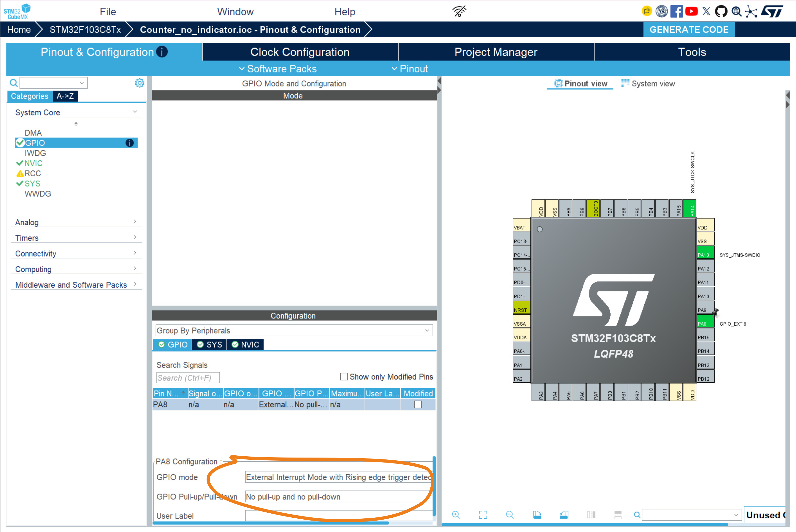796x532 pixels.
Task: Select RCC in System Core list
Action: click(32, 173)
